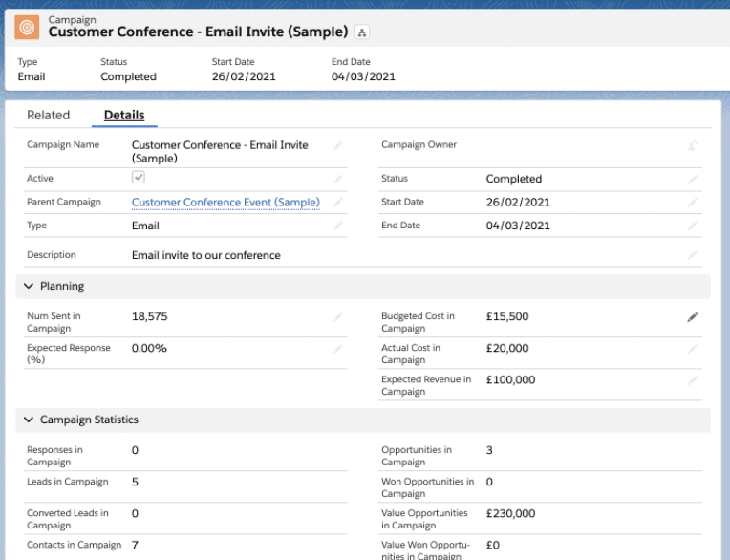The image size is (730, 560).
Task: Edit Campaign Name pencil icon
Action: click(337, 146)
